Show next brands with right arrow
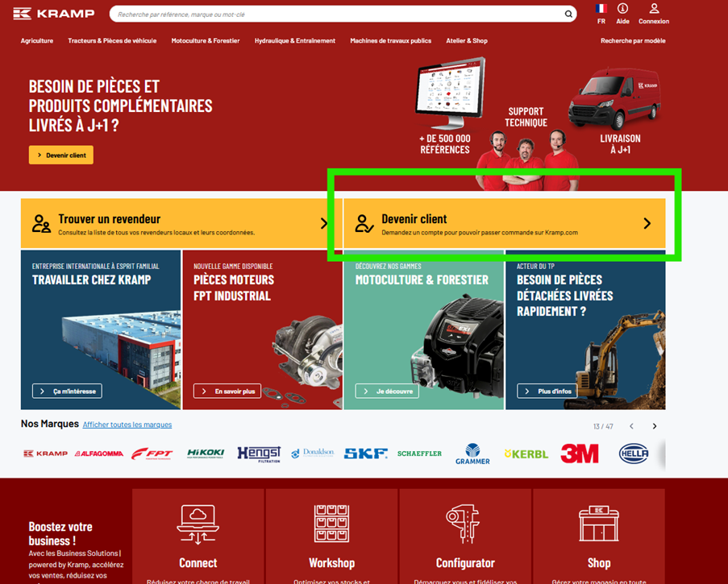Screen dimensions: 728x584 click(655, 426)
